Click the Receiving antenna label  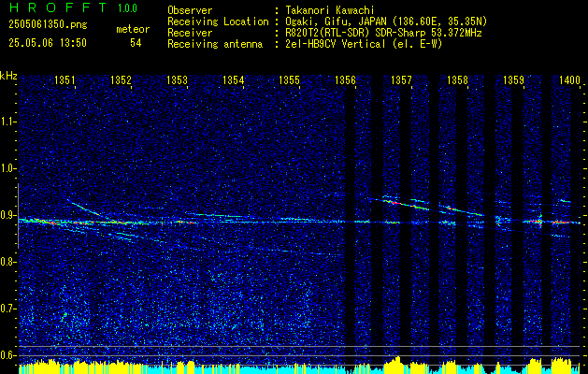pyautogui.click(x=215, y=44)
